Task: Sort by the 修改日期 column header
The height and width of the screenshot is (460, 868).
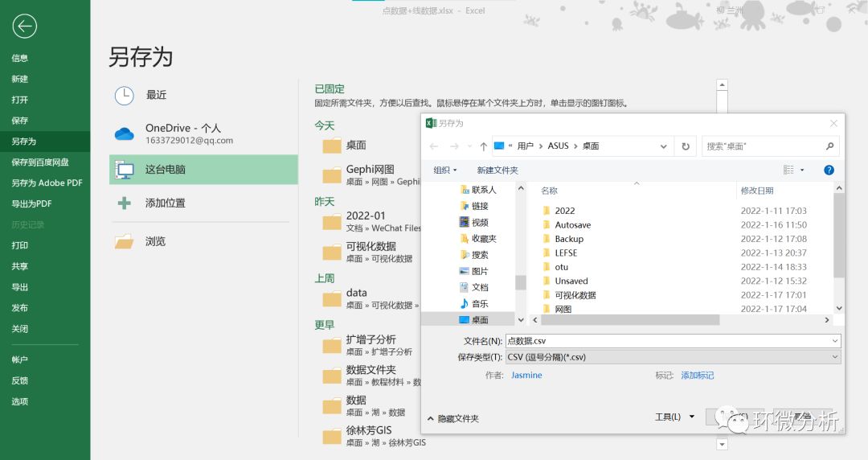Action: pyautogui.click(x=757, y=191)
